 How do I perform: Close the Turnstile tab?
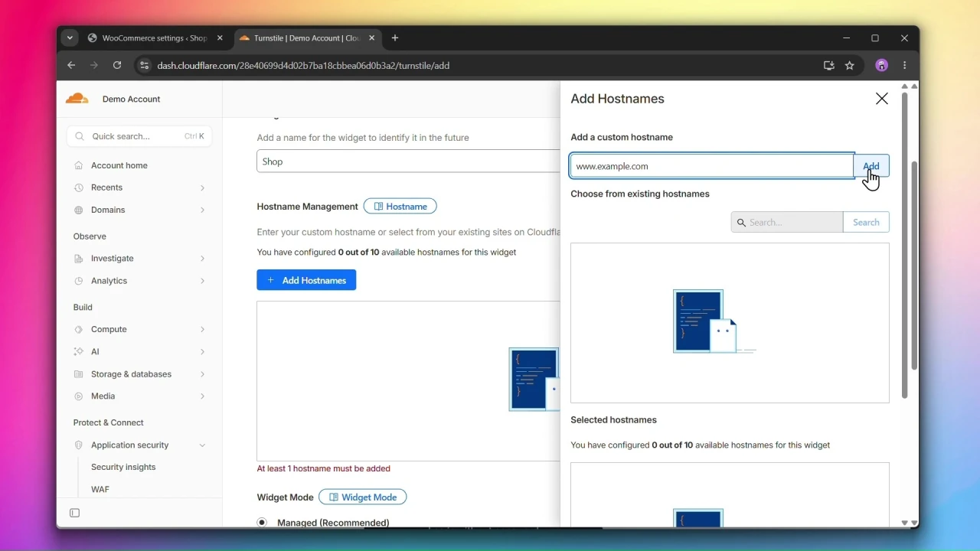[373, 38]
